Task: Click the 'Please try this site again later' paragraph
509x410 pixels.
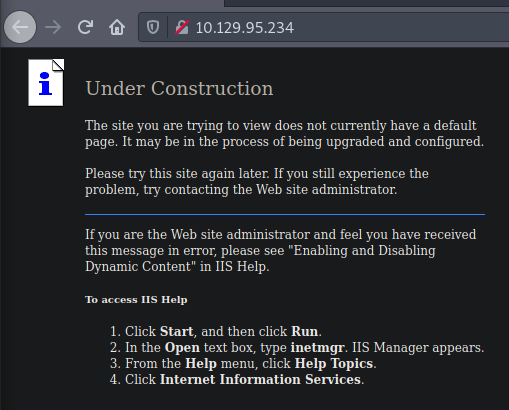Action: pyautogui.click(x=257, y=181)
